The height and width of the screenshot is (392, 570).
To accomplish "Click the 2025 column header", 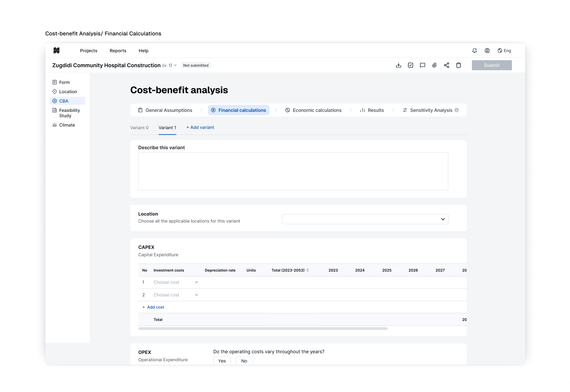I will click(x=387, y=270).
